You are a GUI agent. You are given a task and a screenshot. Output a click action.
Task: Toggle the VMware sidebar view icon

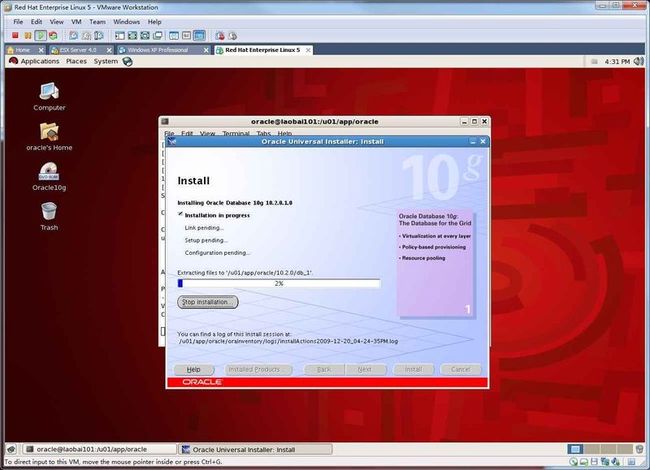tap(120, 36)
